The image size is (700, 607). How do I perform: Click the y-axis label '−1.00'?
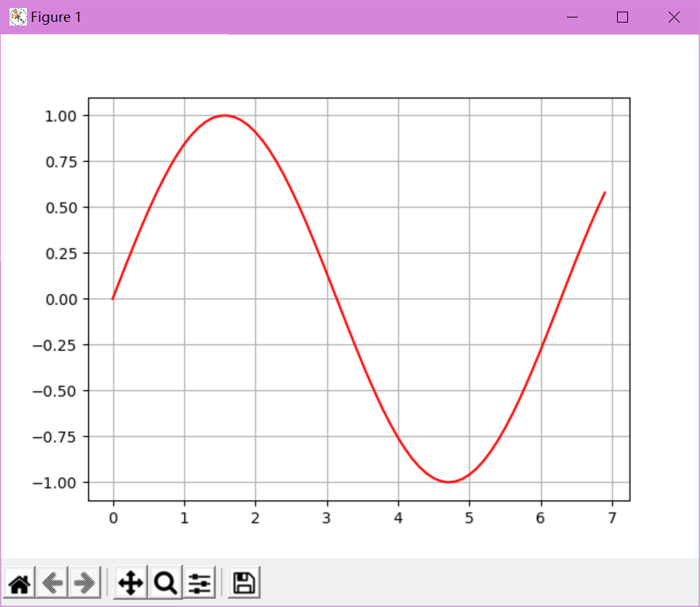(x=54, y=483)
